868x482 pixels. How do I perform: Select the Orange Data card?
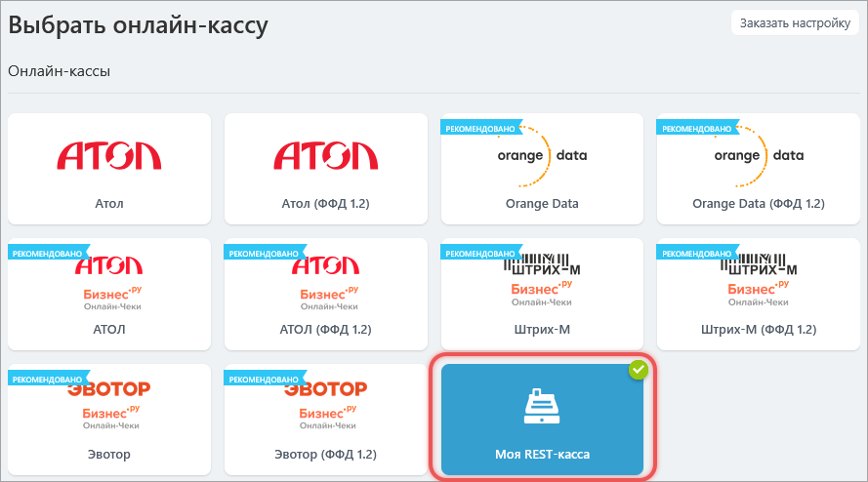[542, 169]
